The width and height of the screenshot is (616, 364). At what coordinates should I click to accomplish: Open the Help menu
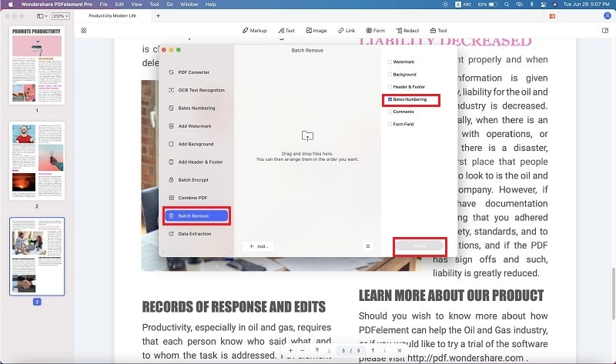[210, 5]
